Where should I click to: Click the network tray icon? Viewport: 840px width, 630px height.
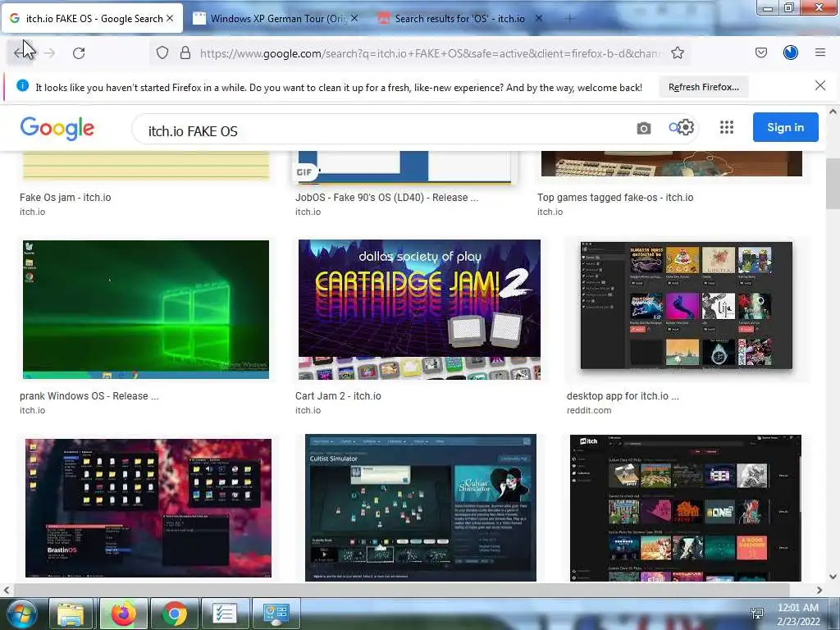click(x=757, y=614)
